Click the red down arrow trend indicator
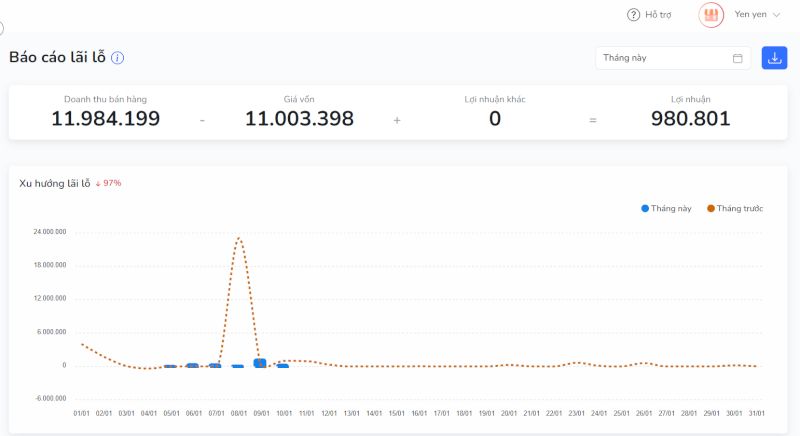The height and width of the screenshot is (436, 800). coord(98,184)
